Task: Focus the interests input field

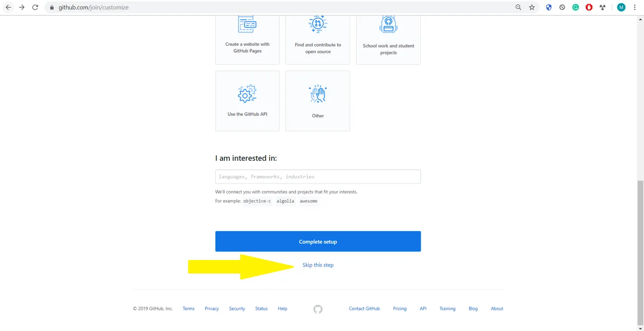Action: pyautogui.click(x=318, y=177)
